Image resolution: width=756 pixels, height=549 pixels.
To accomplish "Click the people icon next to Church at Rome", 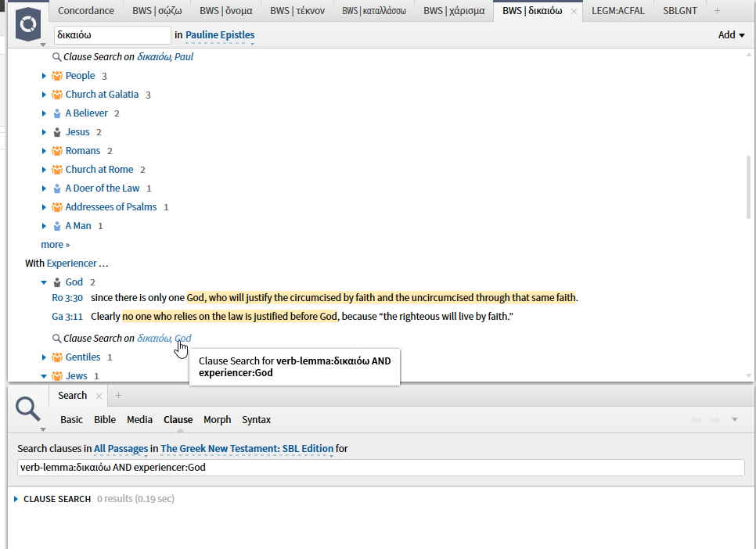I will click(56, 169).
